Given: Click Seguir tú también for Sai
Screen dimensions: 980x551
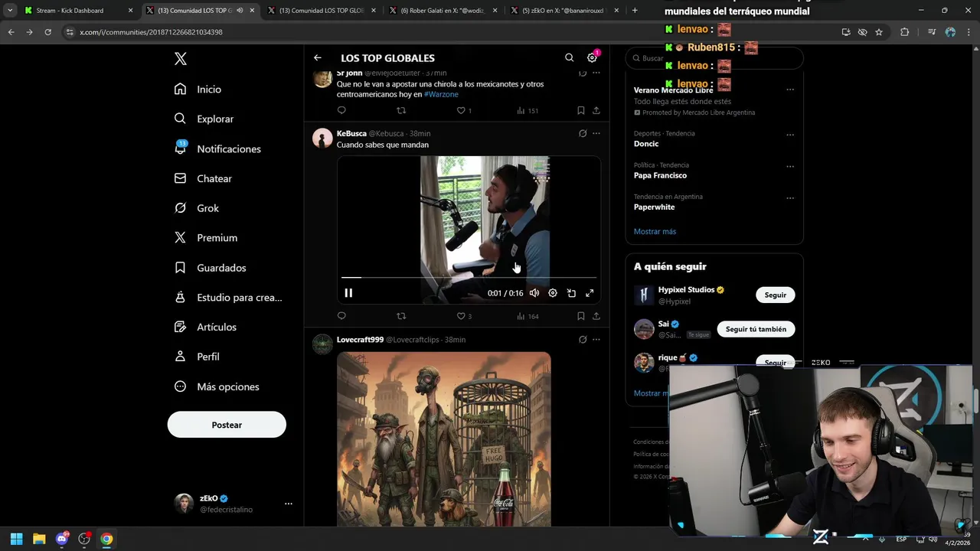Looking at the screenshot, I should point(756,329).
